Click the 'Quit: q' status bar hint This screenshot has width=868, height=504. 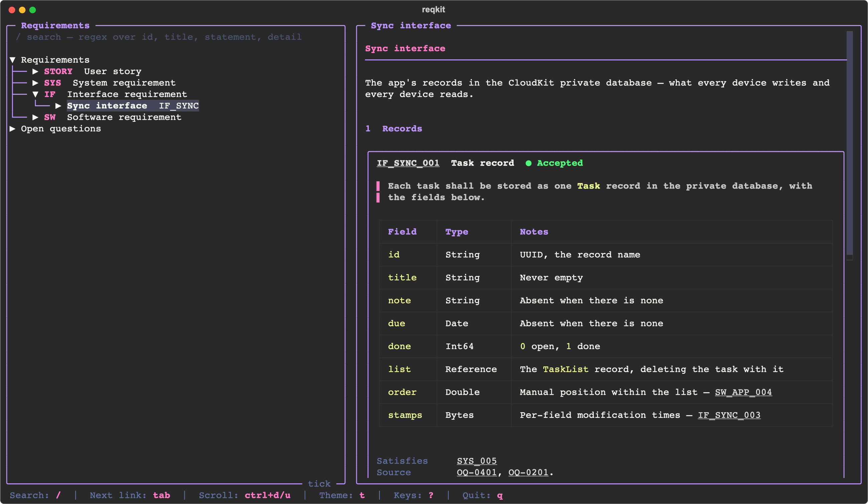coord(482,495)
